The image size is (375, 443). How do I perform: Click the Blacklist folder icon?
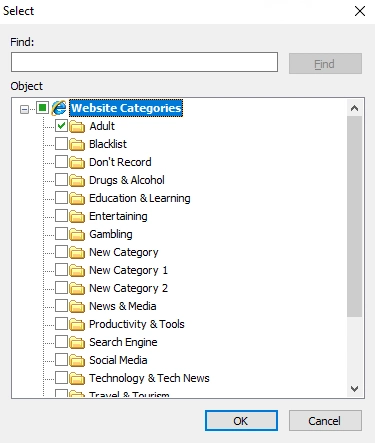77,144
